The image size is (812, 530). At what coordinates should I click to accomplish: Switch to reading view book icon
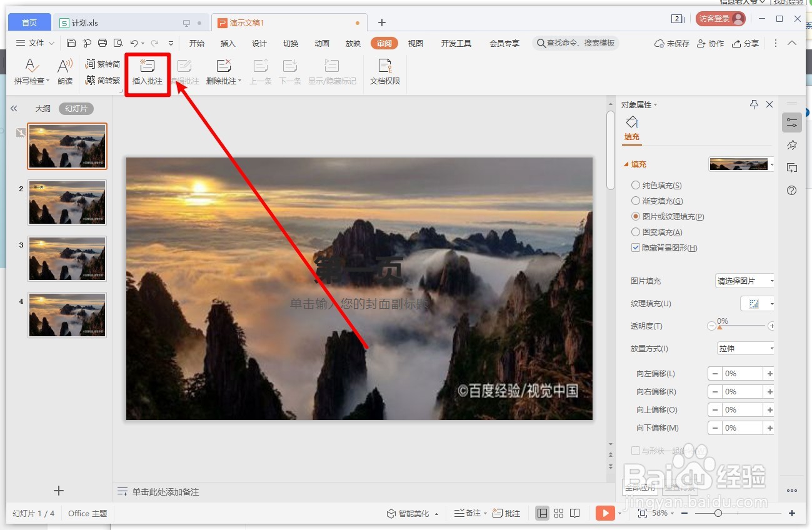(x=575, y=513)
